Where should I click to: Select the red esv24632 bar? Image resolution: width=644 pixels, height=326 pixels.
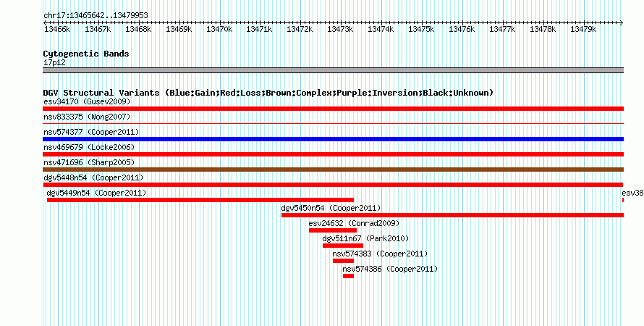[333, 230]
